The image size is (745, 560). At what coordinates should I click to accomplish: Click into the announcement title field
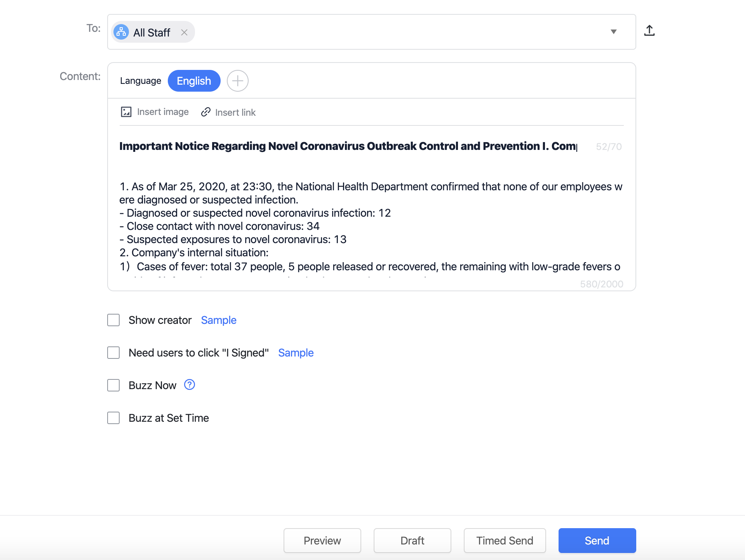[x=348, y=146]
